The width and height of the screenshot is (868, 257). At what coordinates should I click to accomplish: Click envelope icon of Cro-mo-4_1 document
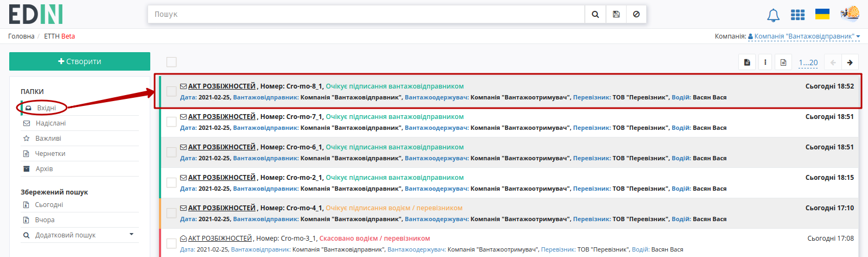[x=183, y=208]
